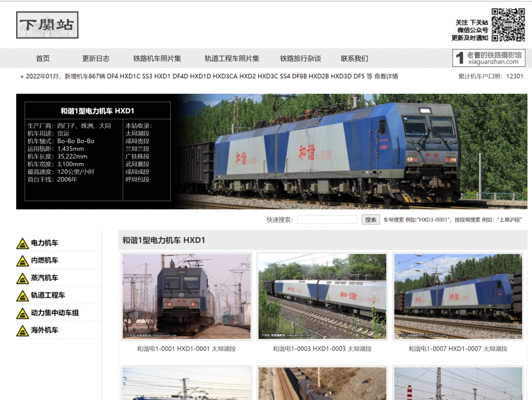Screen dimensions: 532x400
Task: Click the large HXD1 locomotive banner photo
Action: 351,152
